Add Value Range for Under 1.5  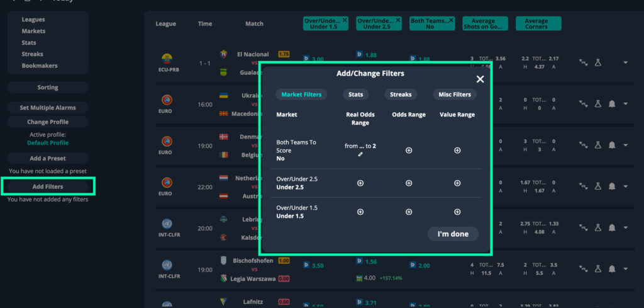[457, 212]
